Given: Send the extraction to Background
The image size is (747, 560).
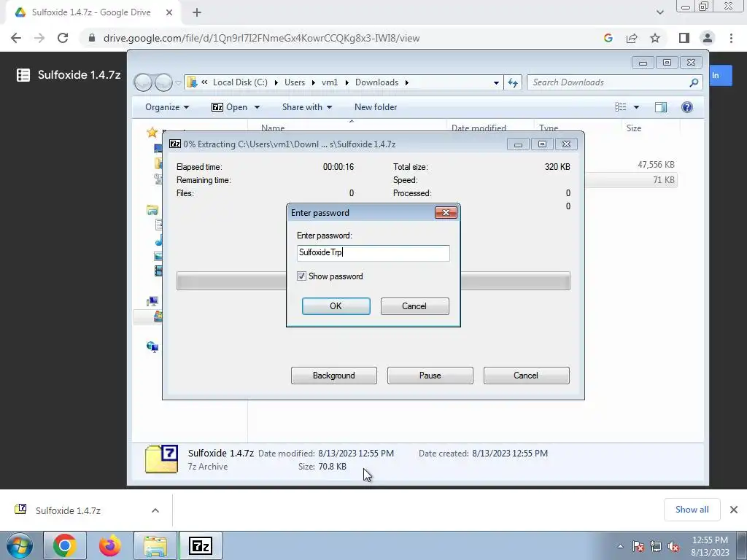Looking at the screenshot, I should tap(333, 376).
